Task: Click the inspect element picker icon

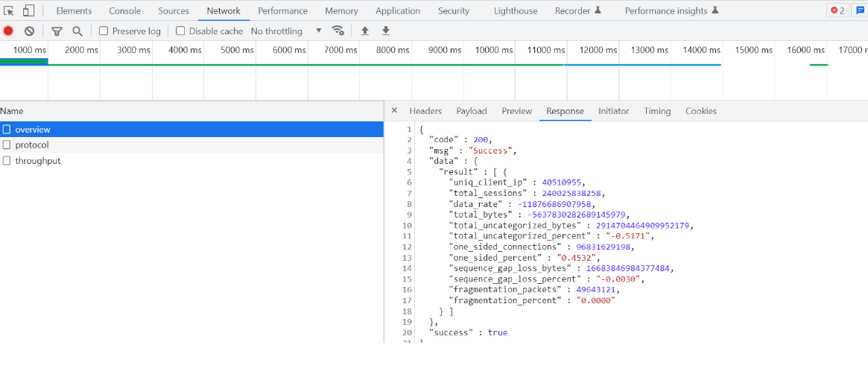Action: 9,10
